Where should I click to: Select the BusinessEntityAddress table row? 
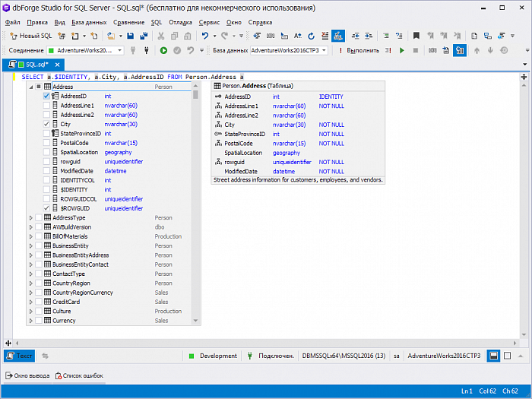click(x=109, y=255)
